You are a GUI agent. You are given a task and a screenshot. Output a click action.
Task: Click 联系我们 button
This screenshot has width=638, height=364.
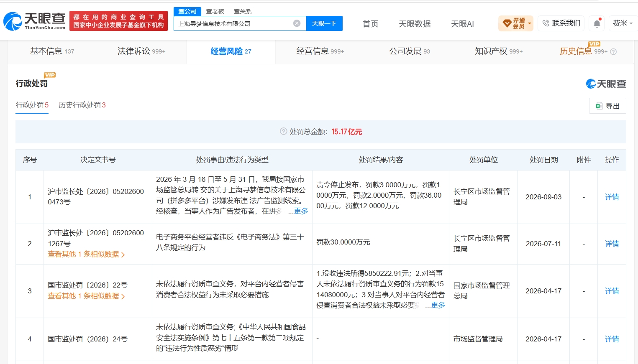pyautogui.click(x=561, y=23)
